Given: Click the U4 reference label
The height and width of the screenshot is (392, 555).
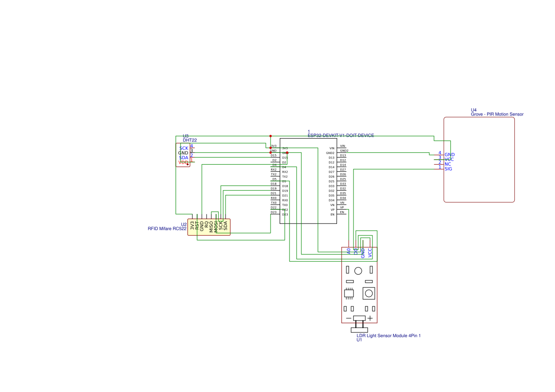Looking at the screenshot, I should point(473,110).
